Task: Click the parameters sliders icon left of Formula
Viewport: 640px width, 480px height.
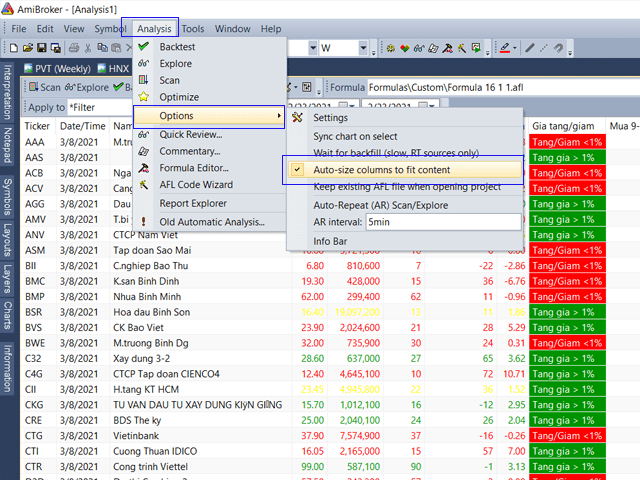Action: coord(307,87)
